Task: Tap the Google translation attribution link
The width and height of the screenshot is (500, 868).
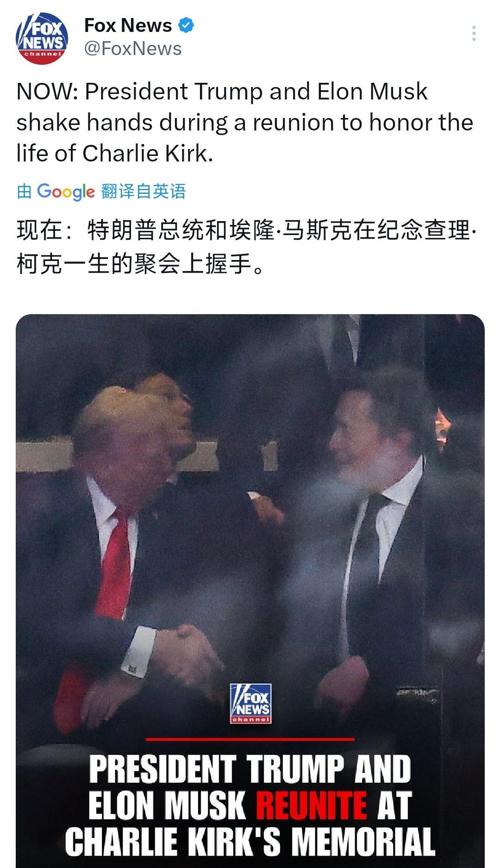Action: pyautogui.click(x=101, y=191)
